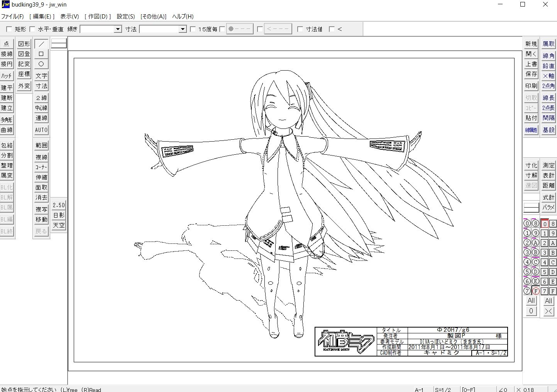Select the 文字 text tool
Image resolution: width=557 pixels, height=392 pixels.
pyautogui.click(x=41, y=76)
